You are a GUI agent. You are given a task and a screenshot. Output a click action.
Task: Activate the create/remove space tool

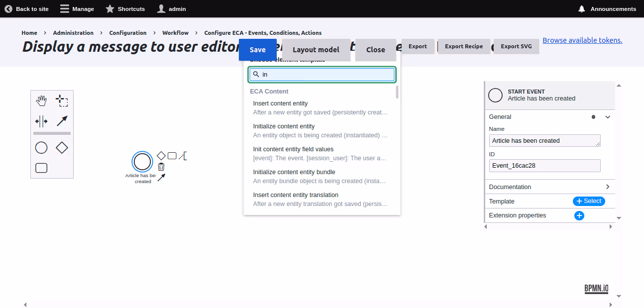click(41, 121)
